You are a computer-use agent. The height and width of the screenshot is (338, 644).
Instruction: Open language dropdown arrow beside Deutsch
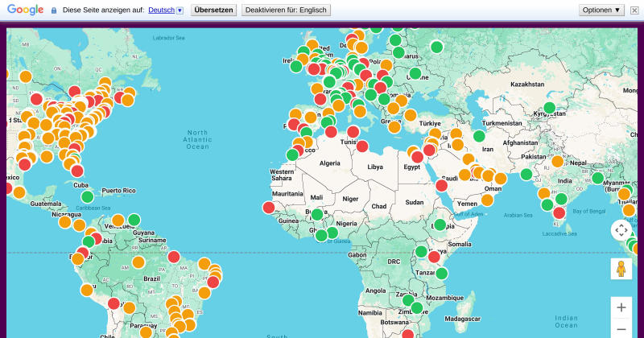pos(180,10)
